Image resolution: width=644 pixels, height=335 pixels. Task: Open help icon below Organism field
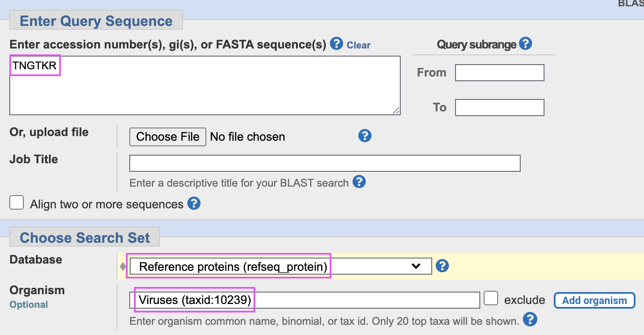pos(530,320)
